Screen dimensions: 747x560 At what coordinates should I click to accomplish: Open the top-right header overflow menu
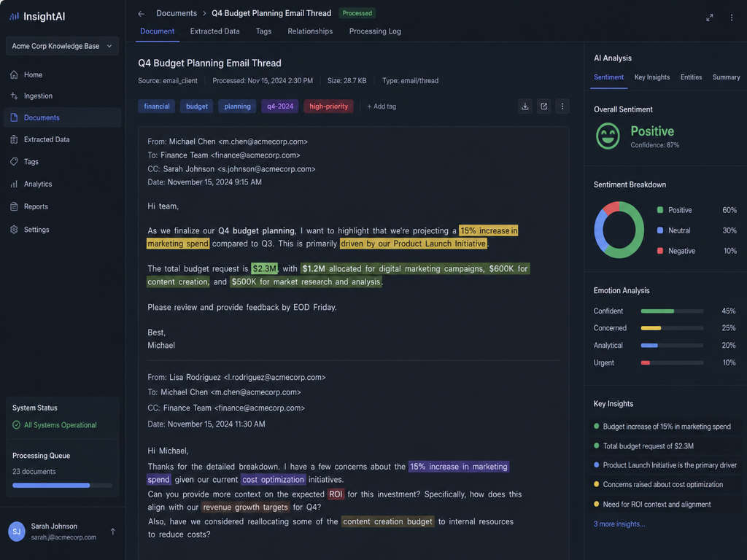click(732, 17)
